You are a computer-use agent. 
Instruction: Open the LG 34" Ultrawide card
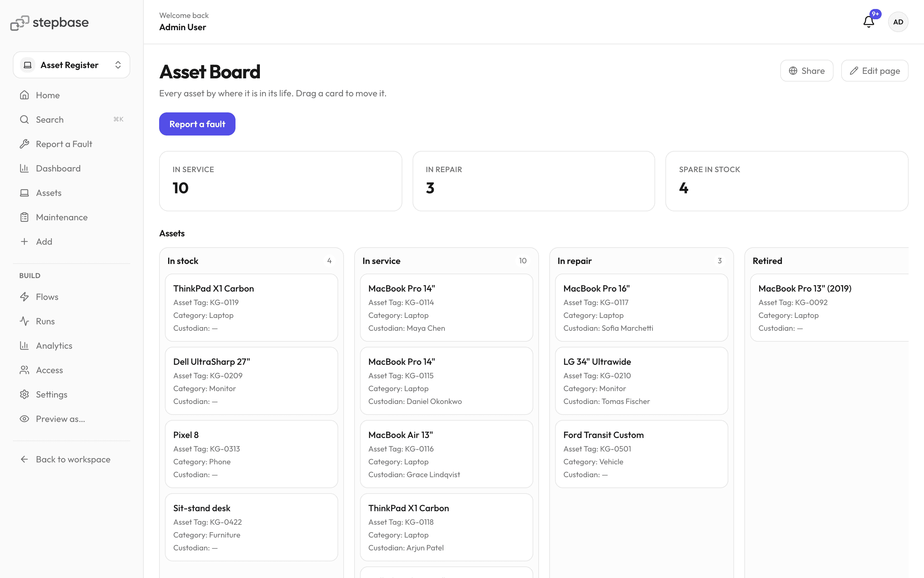coord(641,381)
